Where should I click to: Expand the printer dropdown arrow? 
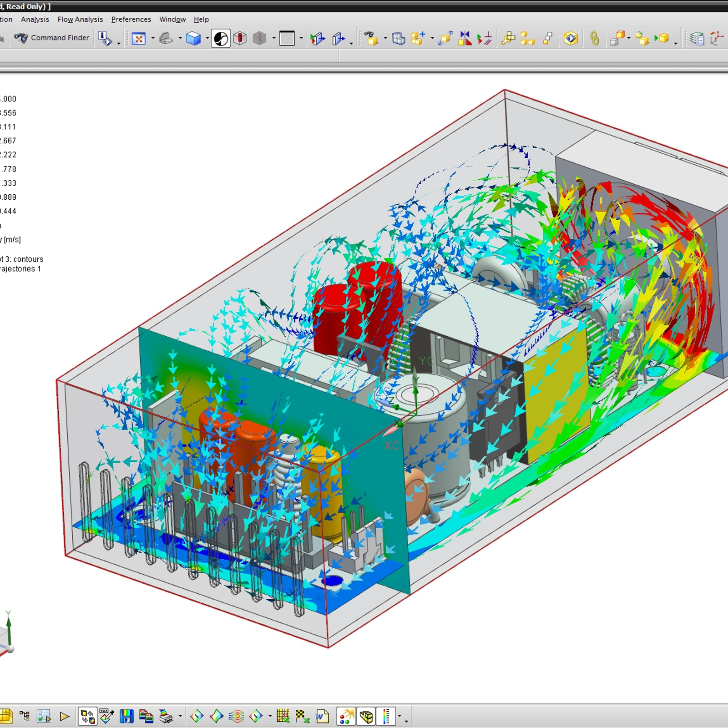pyautogui.click(x=180, y=716)
